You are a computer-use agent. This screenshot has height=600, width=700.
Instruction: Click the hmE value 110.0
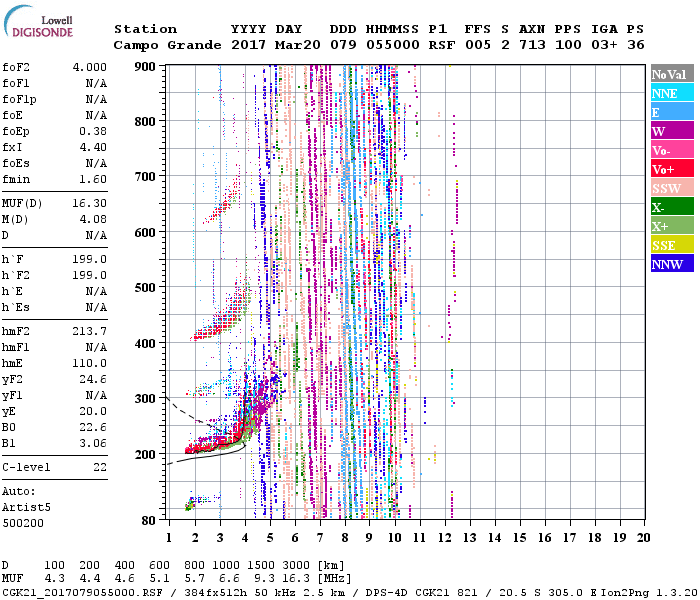90,363
